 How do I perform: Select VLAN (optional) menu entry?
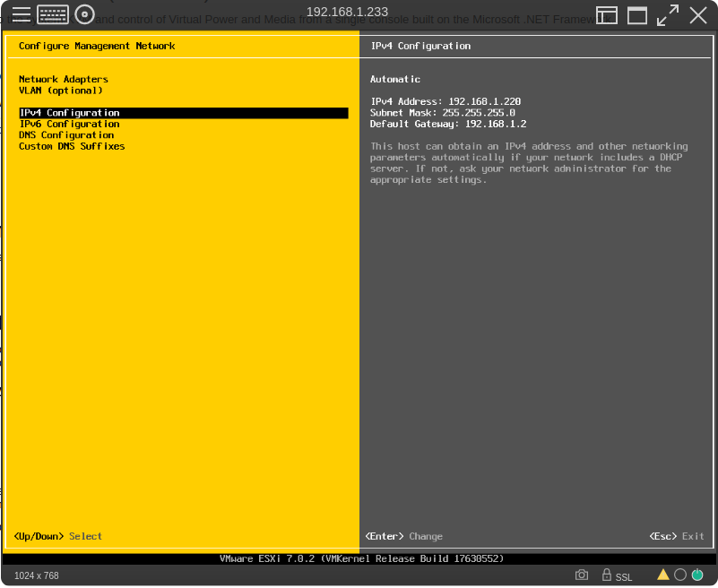[x=60, y=91]
